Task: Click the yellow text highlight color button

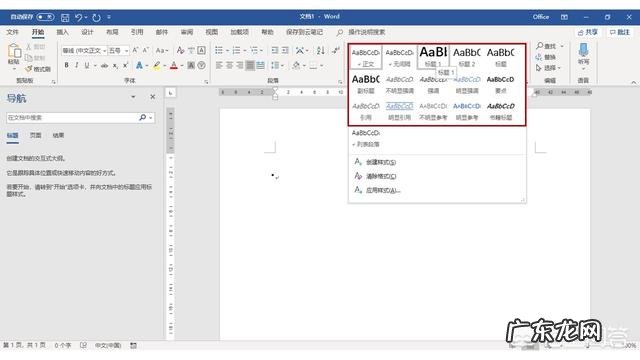Action: (x=156, y=65)
